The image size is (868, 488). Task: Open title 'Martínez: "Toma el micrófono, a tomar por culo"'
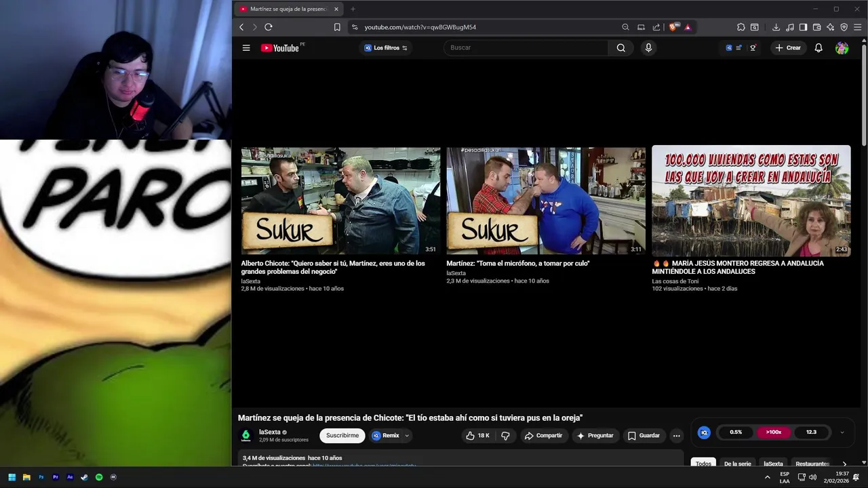click(x=518, y=263)
